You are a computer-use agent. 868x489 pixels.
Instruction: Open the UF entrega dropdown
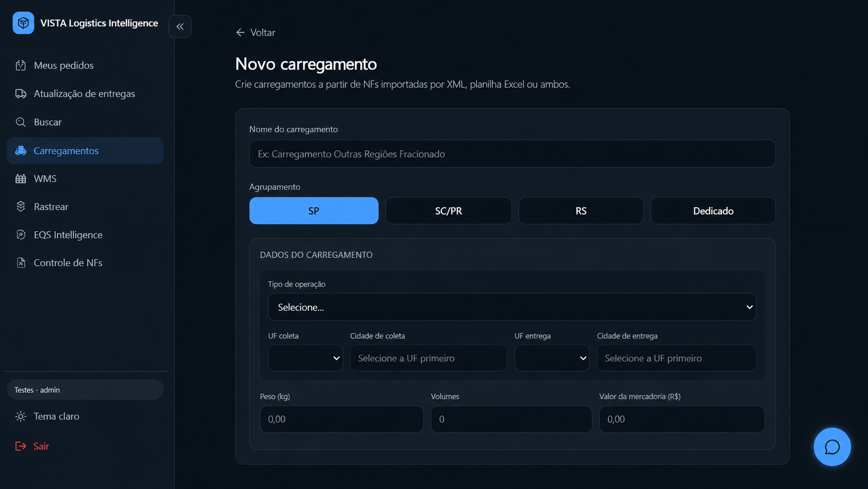click(x=552, y=358)
